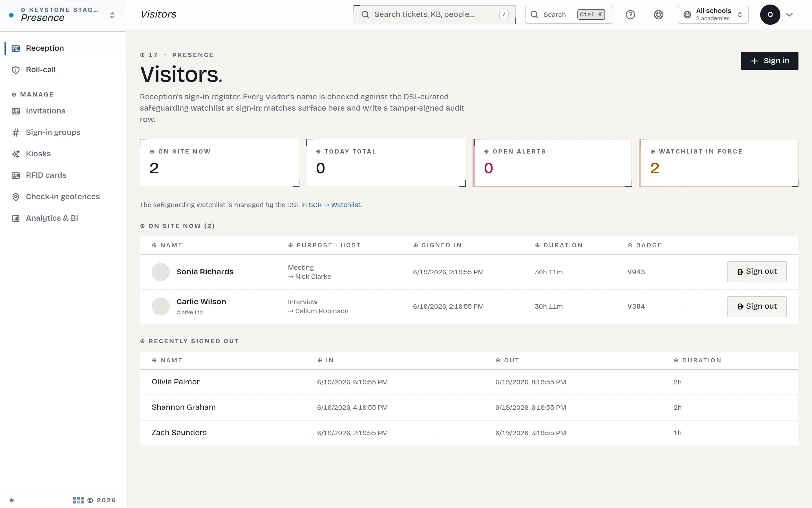Click the globe icon in schools selector

(x=687, y=14)
